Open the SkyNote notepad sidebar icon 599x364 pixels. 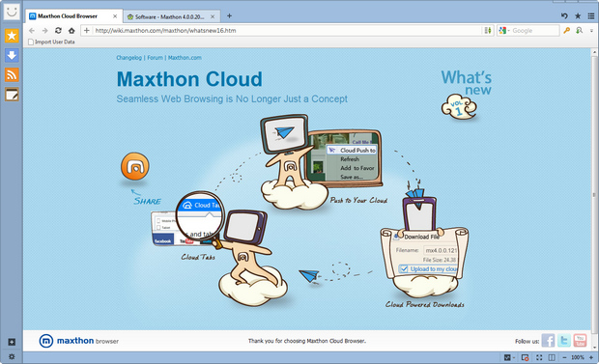(x=12, y=95)
